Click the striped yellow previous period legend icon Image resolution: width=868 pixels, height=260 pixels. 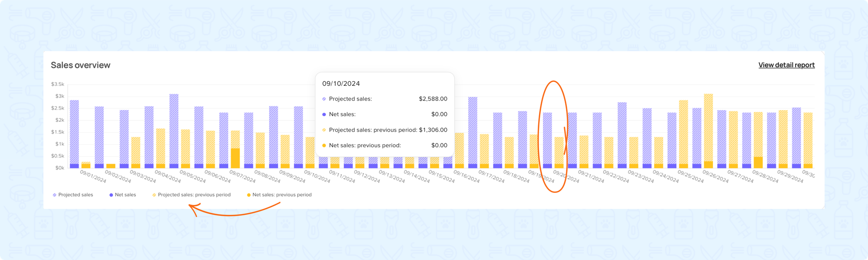(x=154, y=195)
